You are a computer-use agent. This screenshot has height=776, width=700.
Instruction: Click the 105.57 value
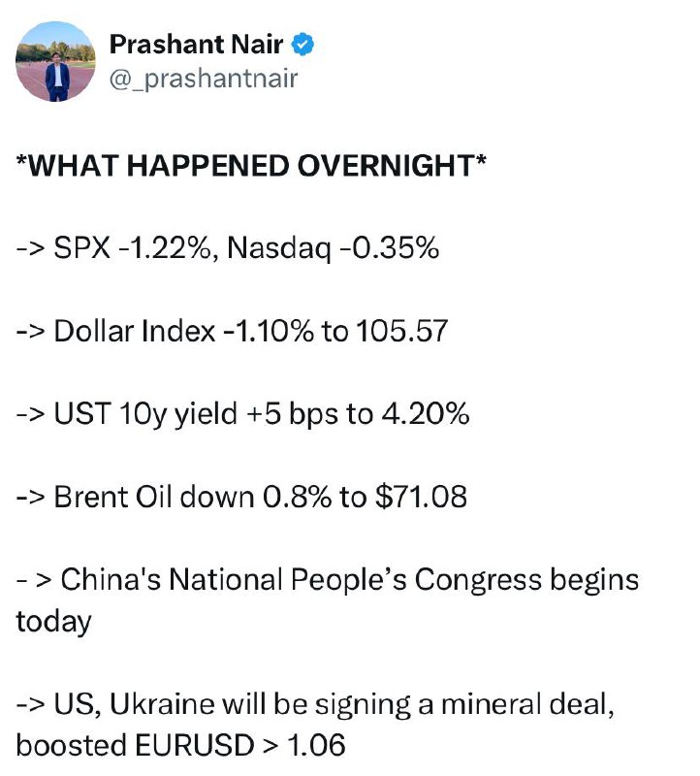click(401, 331)
